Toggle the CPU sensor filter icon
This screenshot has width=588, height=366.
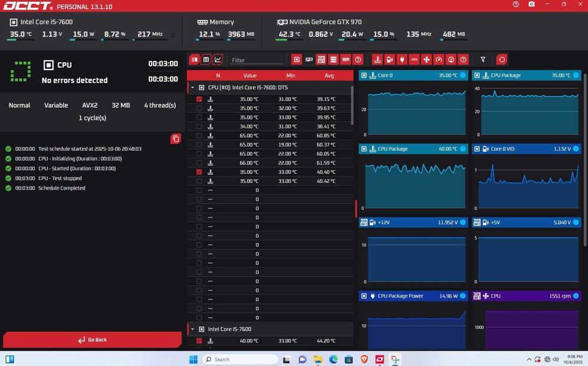click(x=296, y=59)
